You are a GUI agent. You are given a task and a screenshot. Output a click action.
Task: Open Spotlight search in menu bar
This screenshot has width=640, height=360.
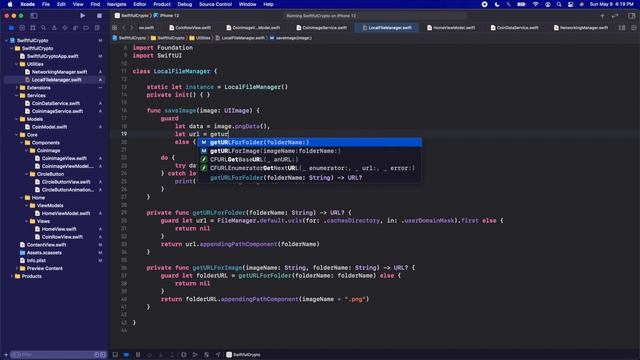click(x=559, y=4)
